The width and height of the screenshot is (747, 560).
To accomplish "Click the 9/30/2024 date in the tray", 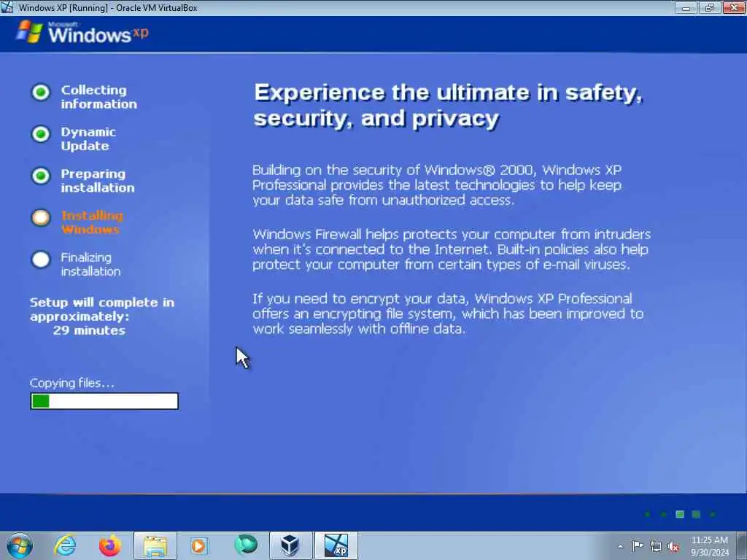I will click(x=709, y=553).
